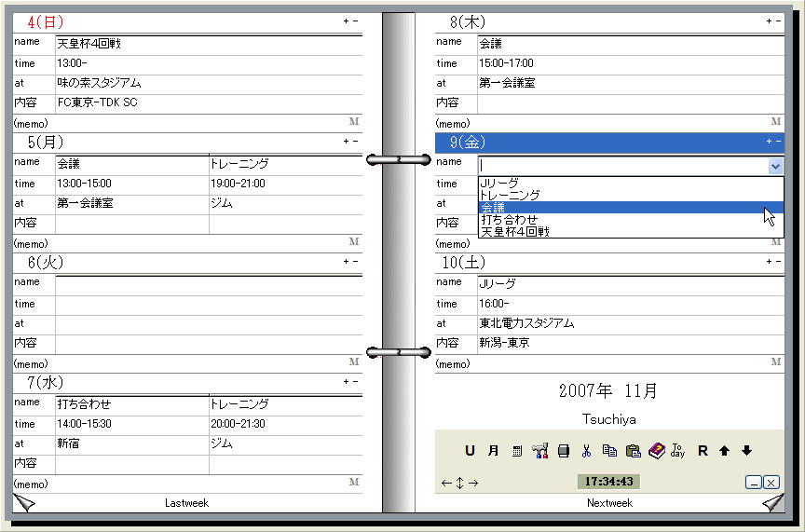
Task: Edit the 14:00-15:30 time cell
Action: tap(132, 426)
